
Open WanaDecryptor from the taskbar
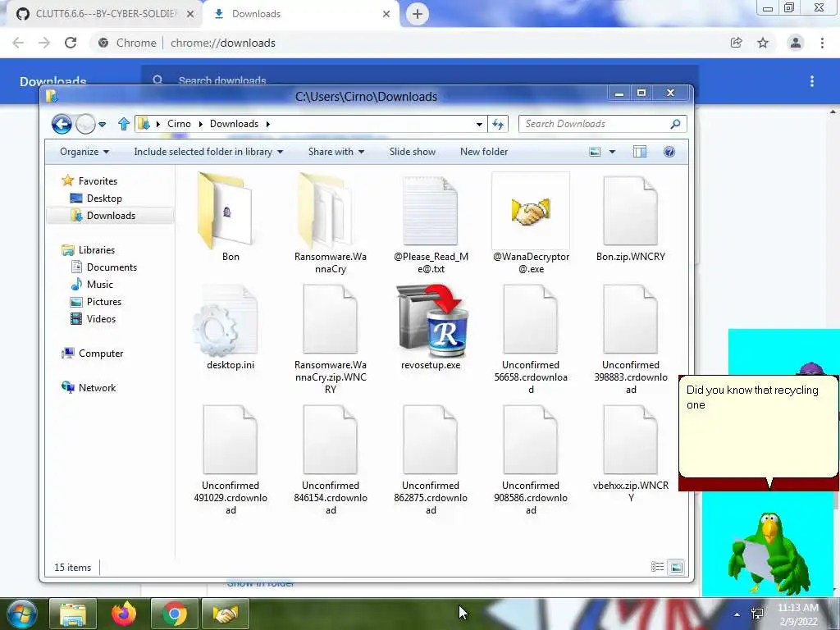tap(225, 614)
